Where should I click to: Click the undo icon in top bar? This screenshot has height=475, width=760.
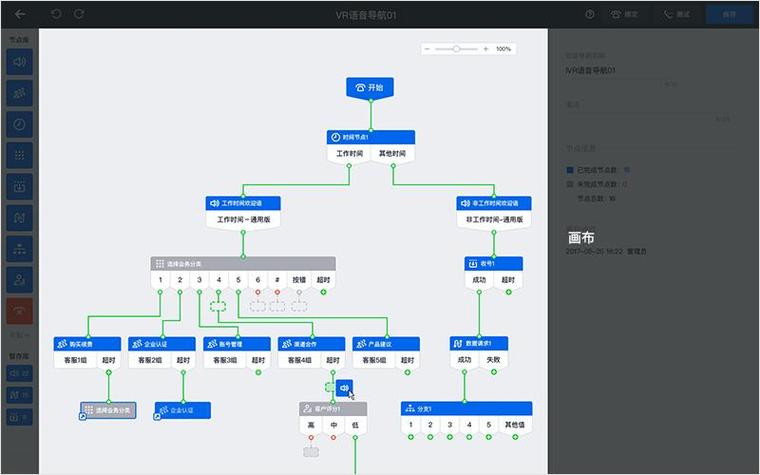[56, 14]
